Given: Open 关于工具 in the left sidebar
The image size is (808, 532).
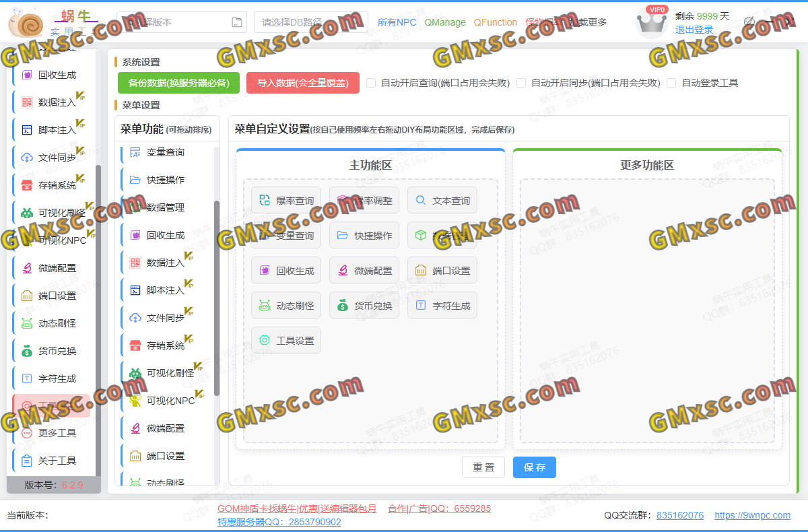Looking at the screenshot, I should [51, 461].
